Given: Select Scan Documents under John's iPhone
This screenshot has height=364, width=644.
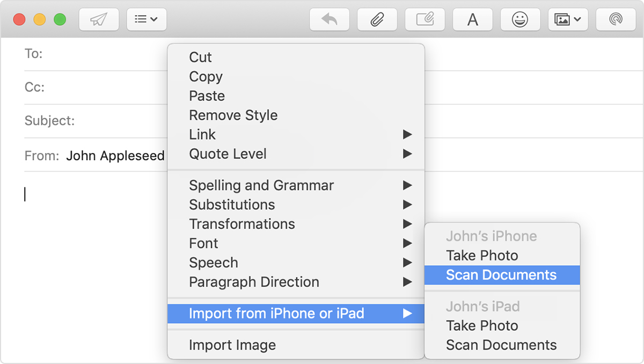Looking at the screenshot, I should click(502, 275).
